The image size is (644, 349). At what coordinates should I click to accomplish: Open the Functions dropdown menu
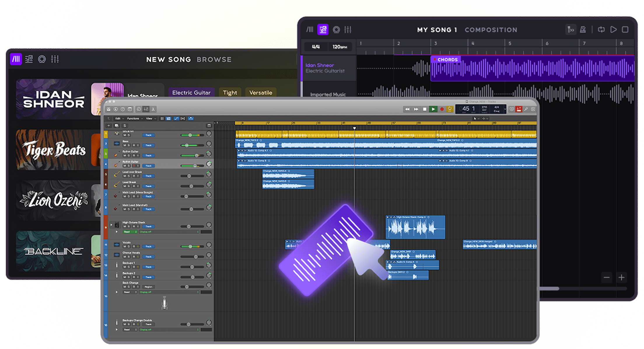[x=134, y=119]
